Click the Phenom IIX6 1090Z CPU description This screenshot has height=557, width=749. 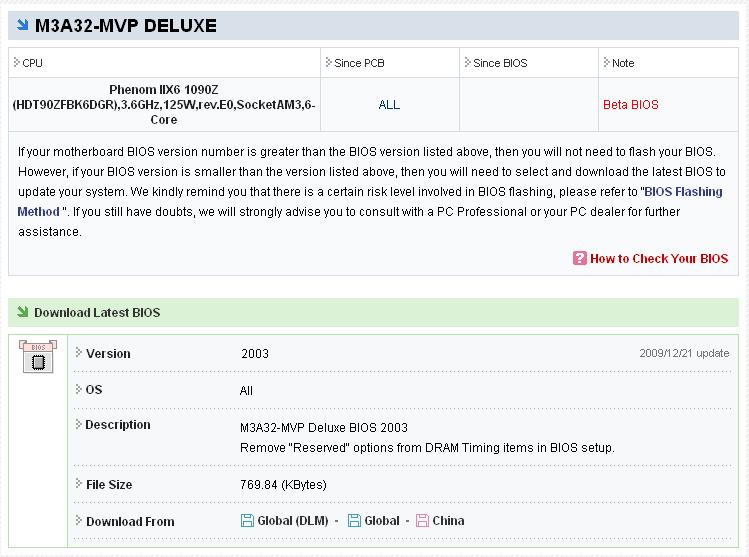click(x=164, y=105)
